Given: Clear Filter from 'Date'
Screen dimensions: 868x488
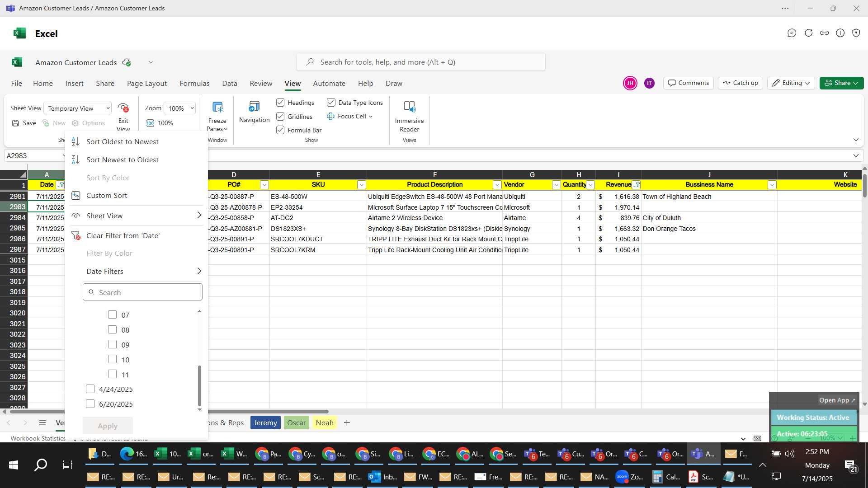Looking at the screenshot, I should pyautogui.click(x=123, y=235).
